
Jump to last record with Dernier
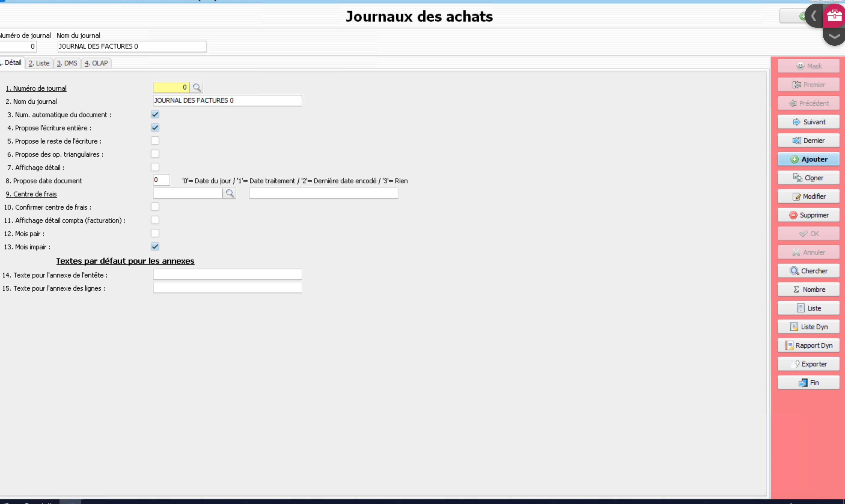808,141
